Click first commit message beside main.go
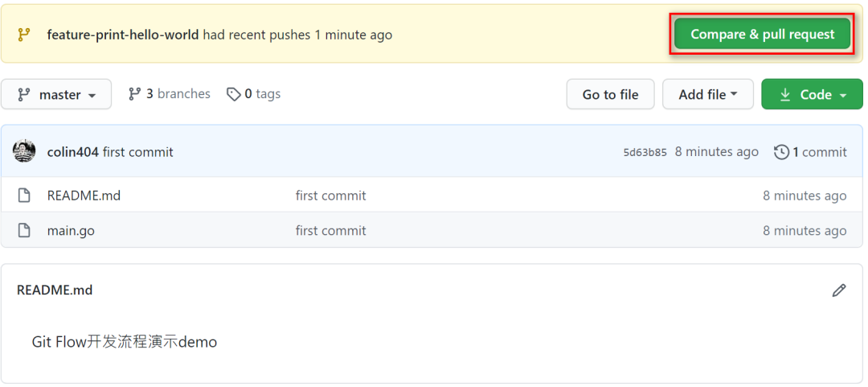Image resolution: width=868 pixels, height=387 pixels. tap(330, 231)
